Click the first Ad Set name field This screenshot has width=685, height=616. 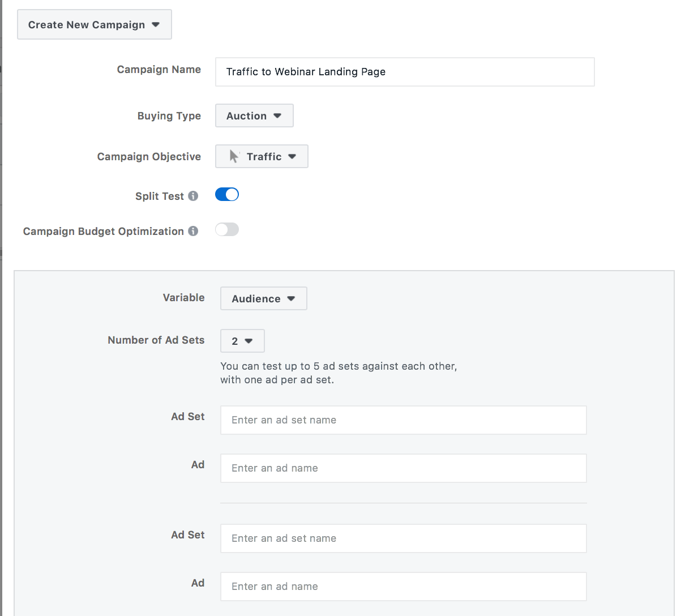point(404,420)
